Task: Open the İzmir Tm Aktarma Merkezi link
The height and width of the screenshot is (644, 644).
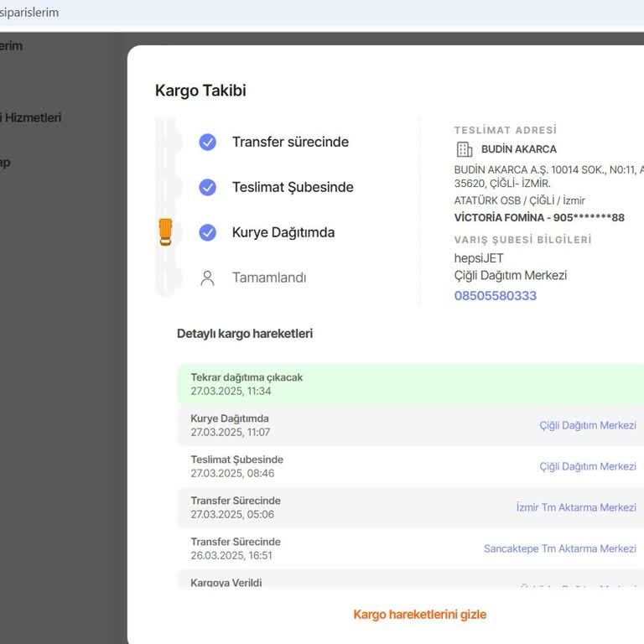Action: click(575, 507)
